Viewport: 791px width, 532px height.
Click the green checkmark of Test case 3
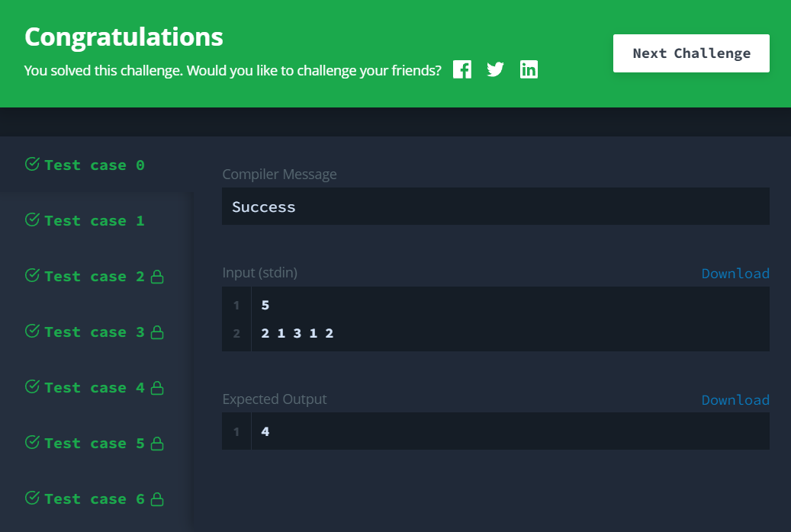click(x=32, y=331)
